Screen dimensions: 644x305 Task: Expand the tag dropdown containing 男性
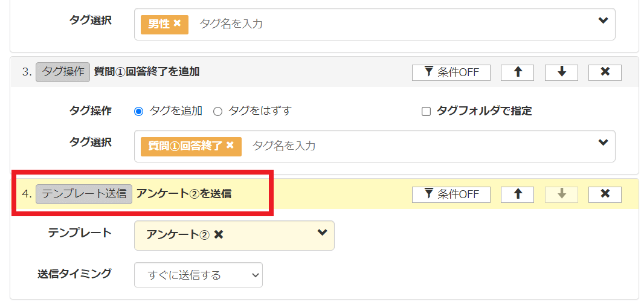coord(602,21)
